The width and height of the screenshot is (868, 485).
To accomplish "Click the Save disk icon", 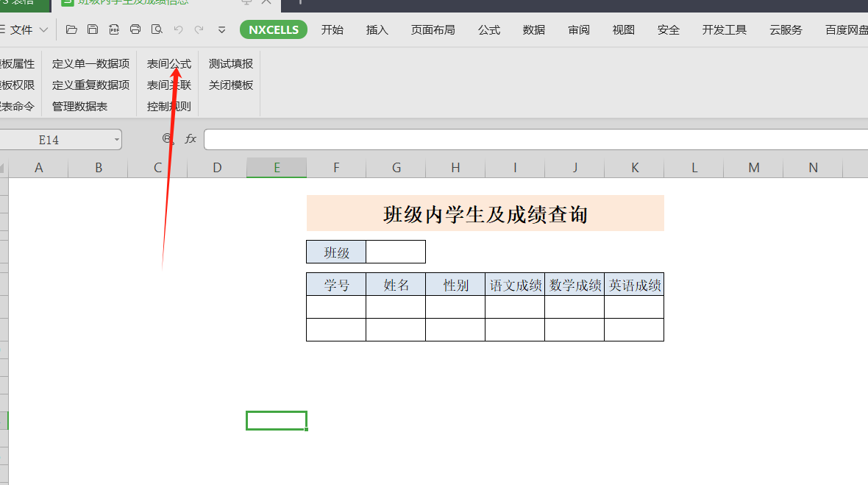I will 93,29.
